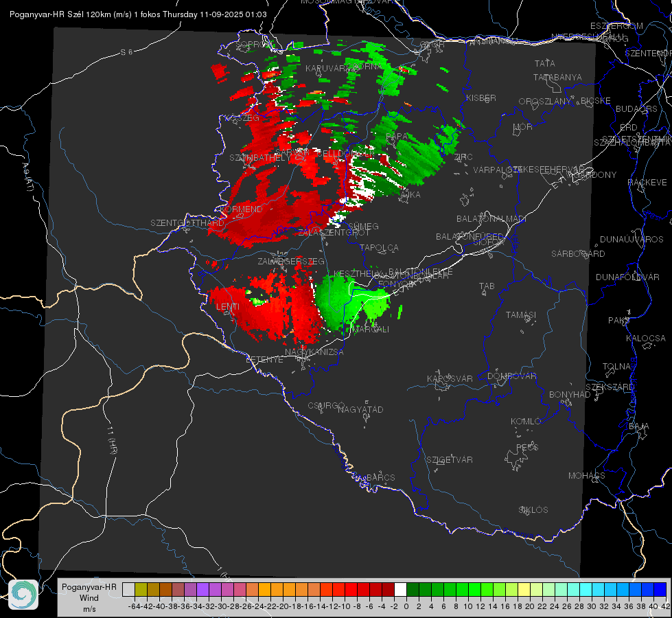Click the 'SZEKSZARD' city label
This screenshot has height=618, width=672.
pos(610,387)
